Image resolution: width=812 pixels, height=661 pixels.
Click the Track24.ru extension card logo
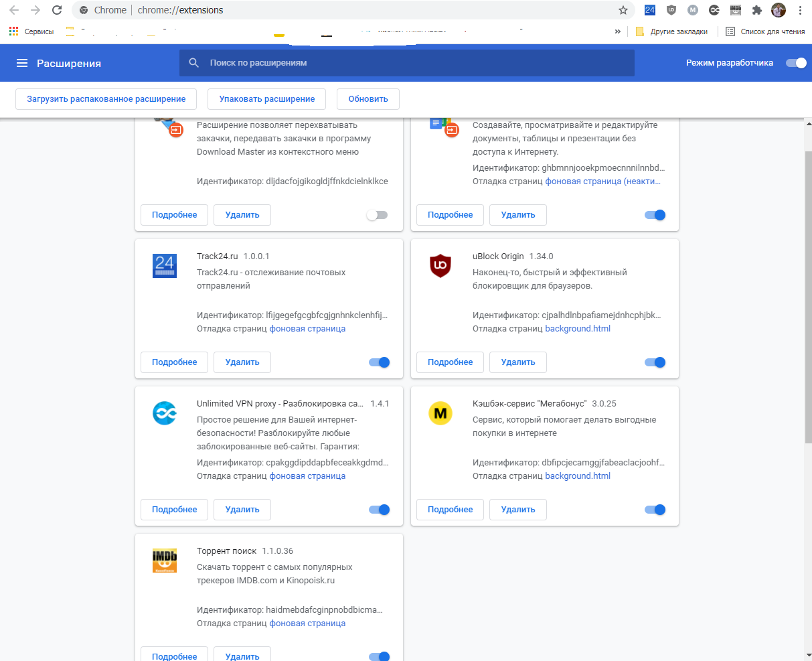[x=165, y=266]
